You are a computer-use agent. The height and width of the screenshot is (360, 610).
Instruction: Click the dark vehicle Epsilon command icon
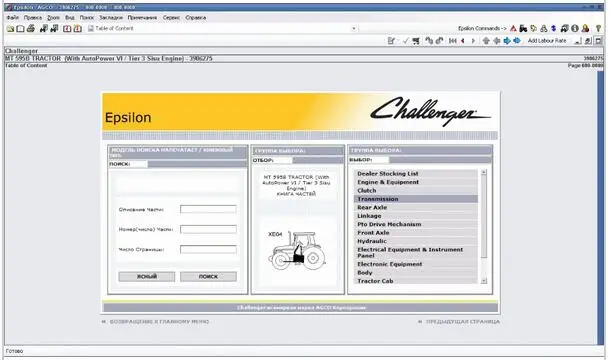pyautogui.click(x=565, y=28)
